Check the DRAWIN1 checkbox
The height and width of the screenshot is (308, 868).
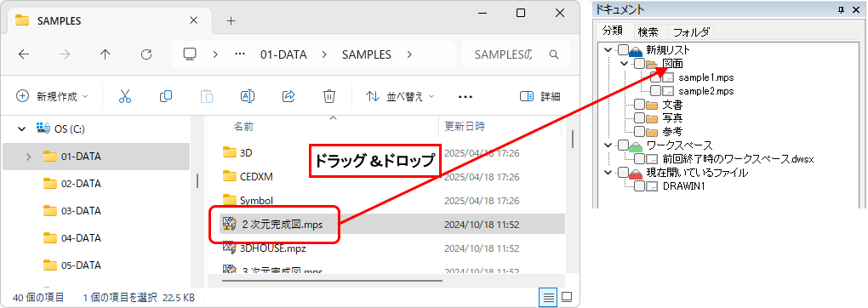(639, 186)
